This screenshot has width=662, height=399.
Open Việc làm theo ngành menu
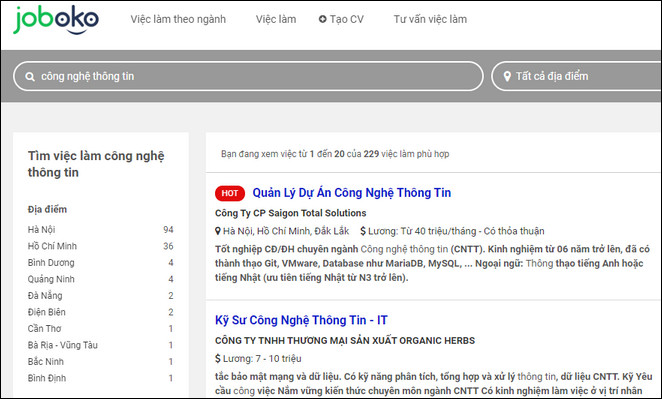click(178, 19)
